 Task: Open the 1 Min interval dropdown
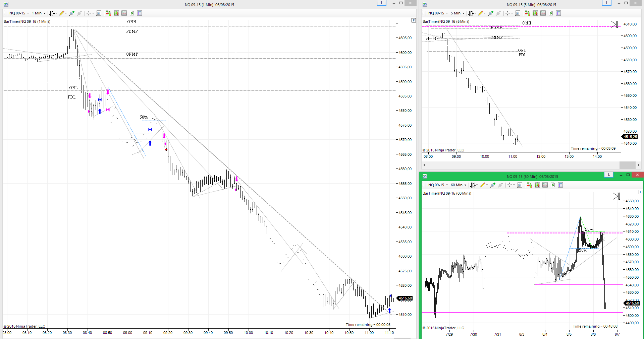click(39, 13)
